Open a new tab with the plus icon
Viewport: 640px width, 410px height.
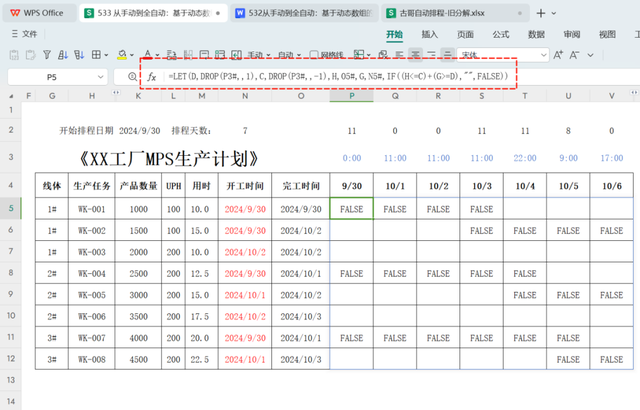(541, 13)
